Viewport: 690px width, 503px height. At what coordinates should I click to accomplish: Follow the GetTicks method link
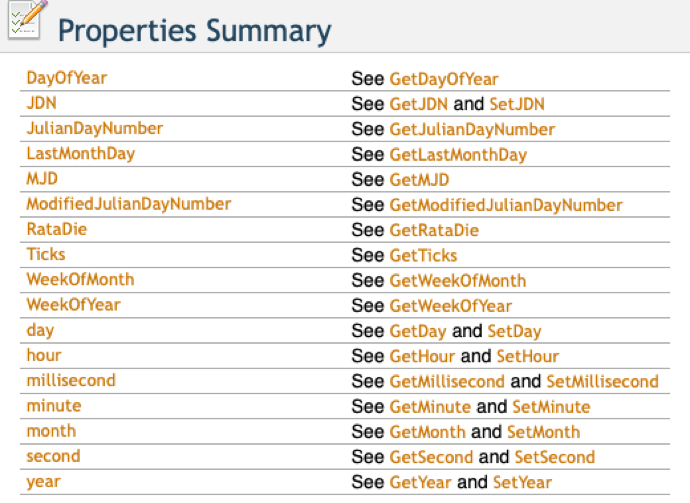(x=423, y=256)
